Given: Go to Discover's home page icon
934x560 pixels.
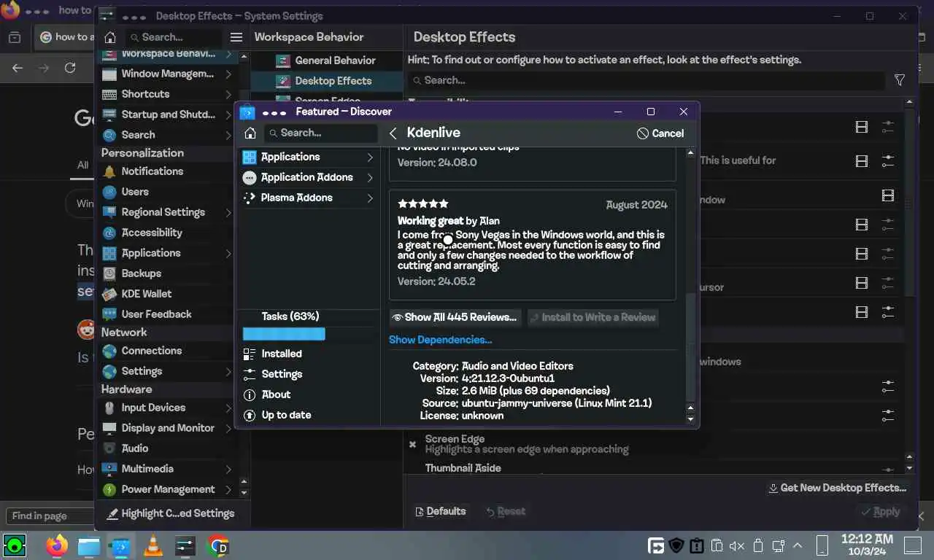Looking at the screenshot, I should pyautogui.click(x=250, y=133).
